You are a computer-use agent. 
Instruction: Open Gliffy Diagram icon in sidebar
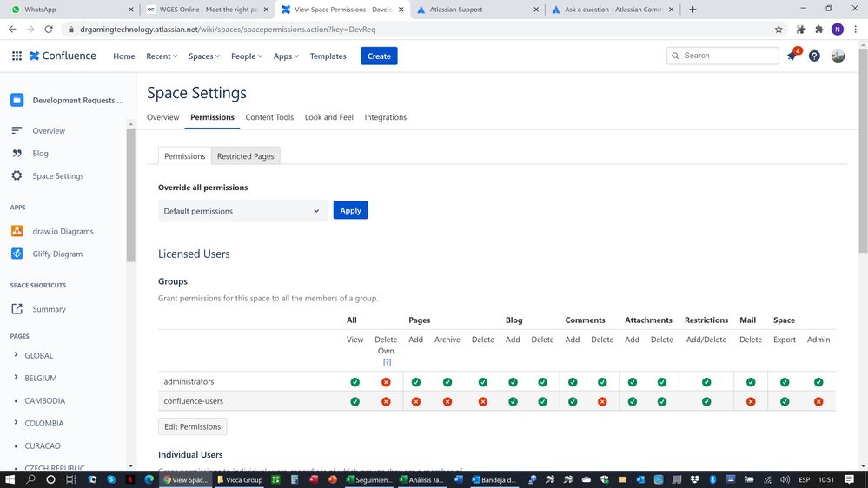click(x=17, y=254)
